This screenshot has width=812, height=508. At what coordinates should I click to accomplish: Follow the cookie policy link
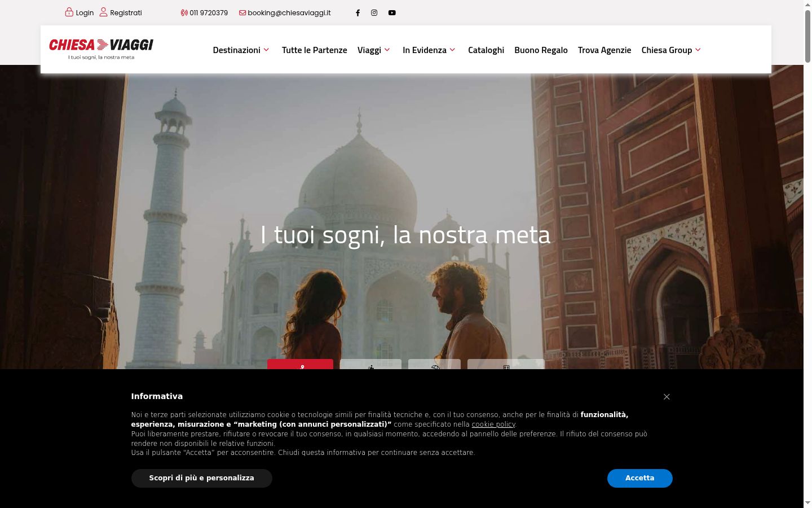tap(493, 424)
